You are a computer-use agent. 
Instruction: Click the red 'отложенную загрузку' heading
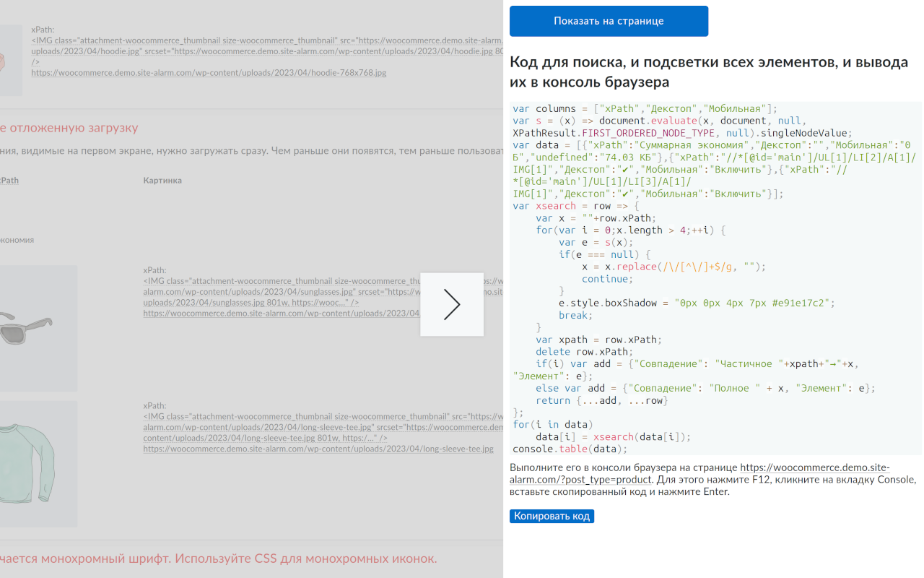point(69,128)
